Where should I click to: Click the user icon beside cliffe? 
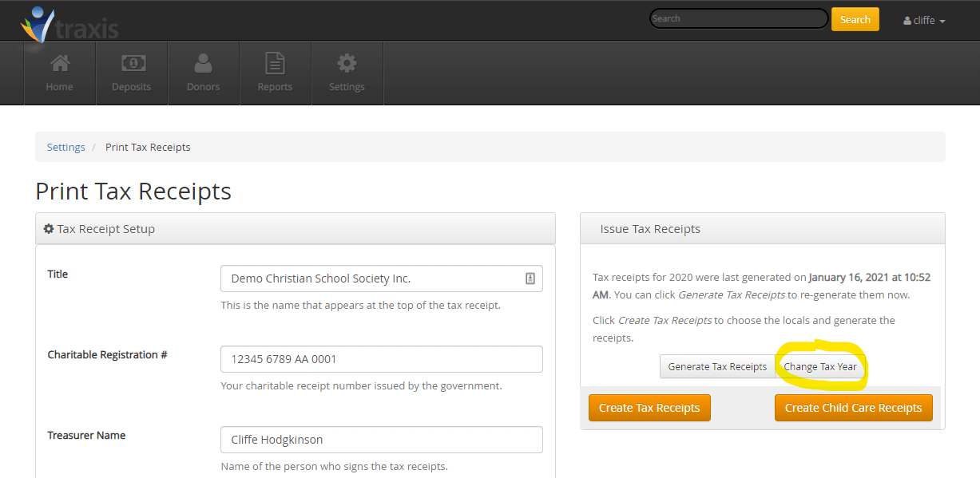(x=907, y=21)
